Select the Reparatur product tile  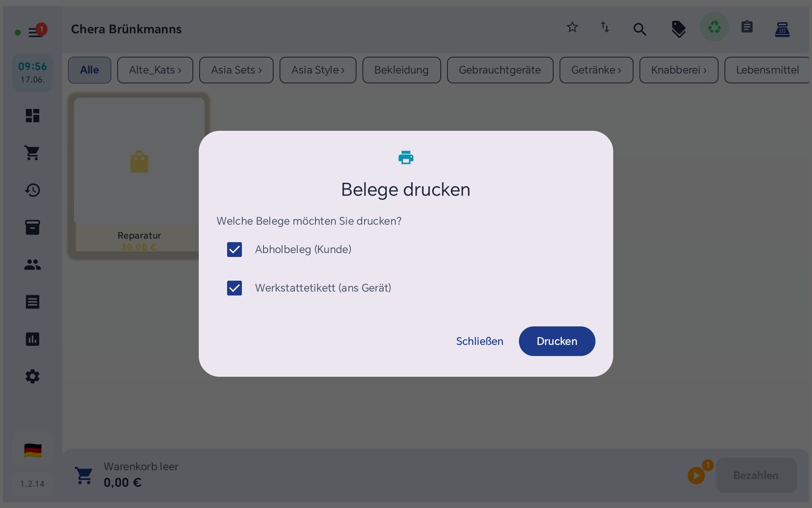click(139, 175)
